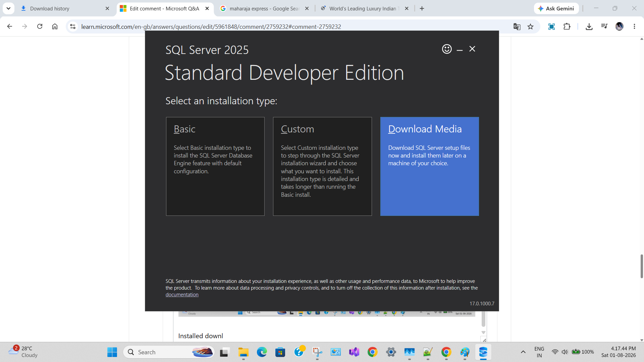This screenshot has width=644, height=362.
Task: Open the weather widget showing 28°C Cloudy
Action: tap(23, 352)
